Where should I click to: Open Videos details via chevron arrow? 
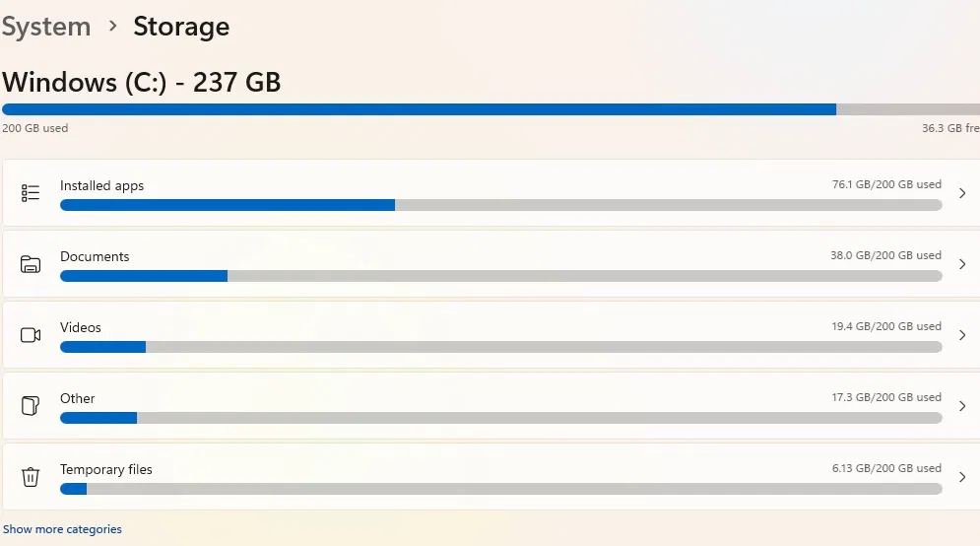(962, 335)
